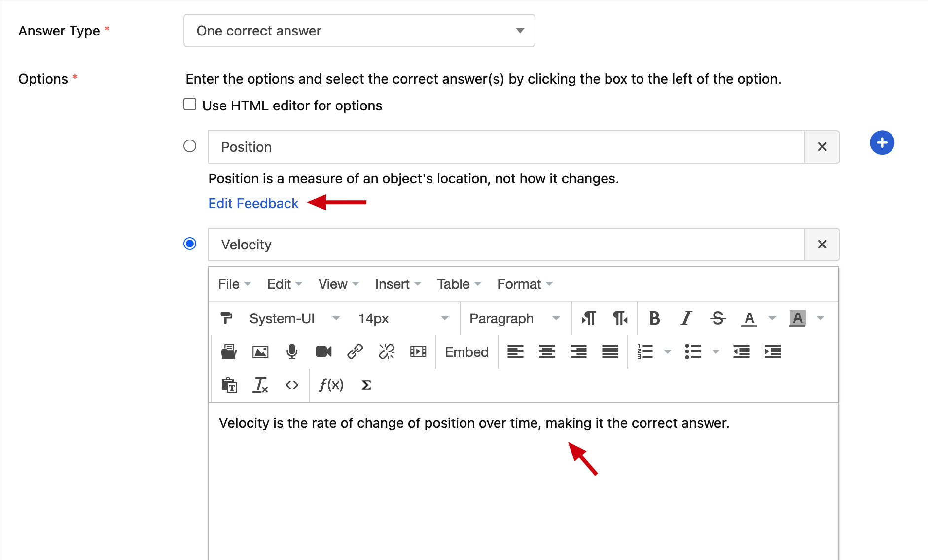Screen dimensions: 928x560
Task: Set right-to-left text direction
Action: pos(620,318)
